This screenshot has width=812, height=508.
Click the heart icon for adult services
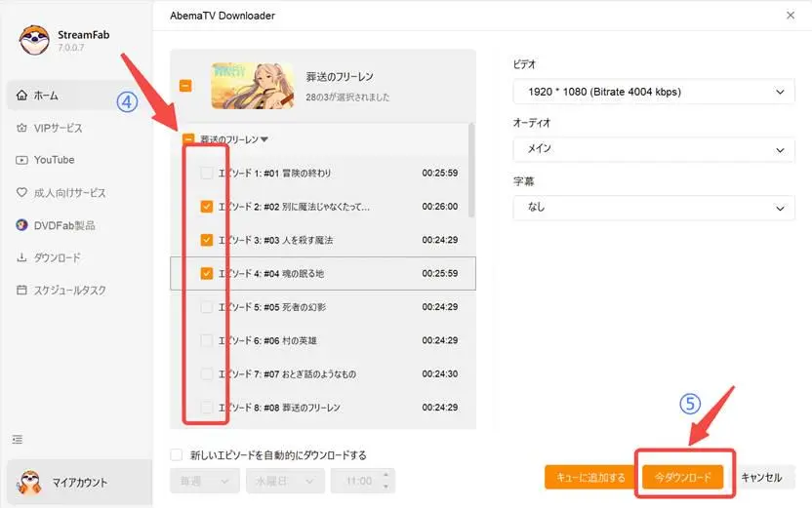tap(21, 192)
